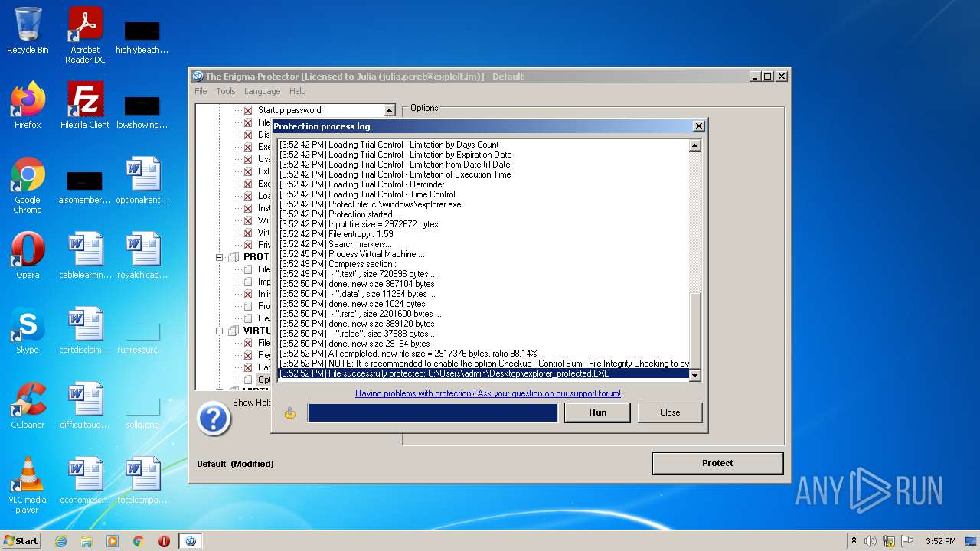Click the log scrollbar up arrow
The height and width of the screenshot is (551, 980).
[695, 145]
